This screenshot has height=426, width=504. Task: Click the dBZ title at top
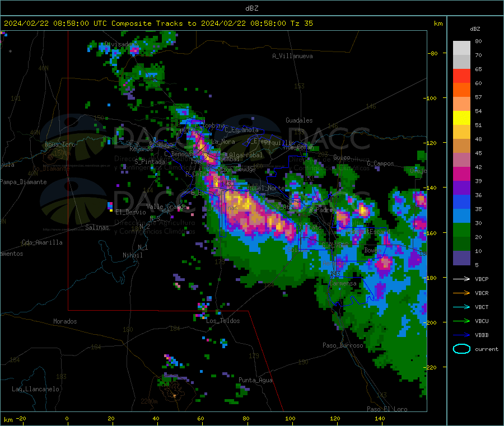251,8
